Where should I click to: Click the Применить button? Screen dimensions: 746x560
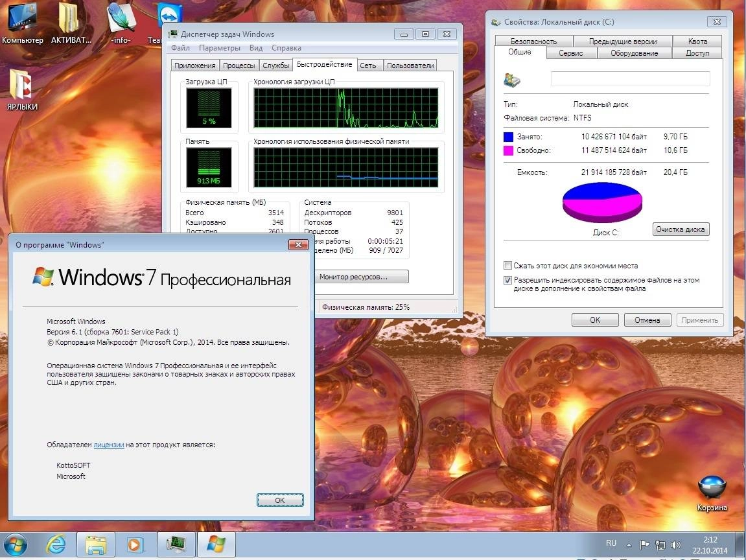pos(700,320)
